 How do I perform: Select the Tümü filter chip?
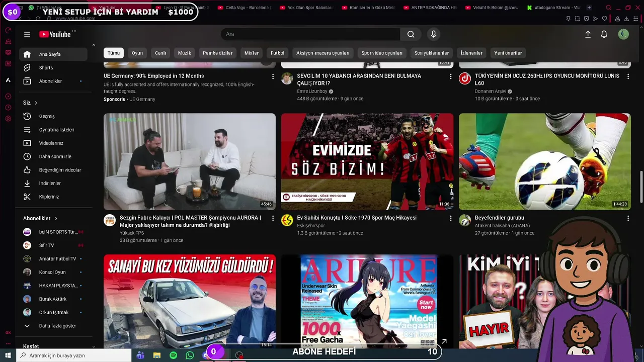point(114,53)
